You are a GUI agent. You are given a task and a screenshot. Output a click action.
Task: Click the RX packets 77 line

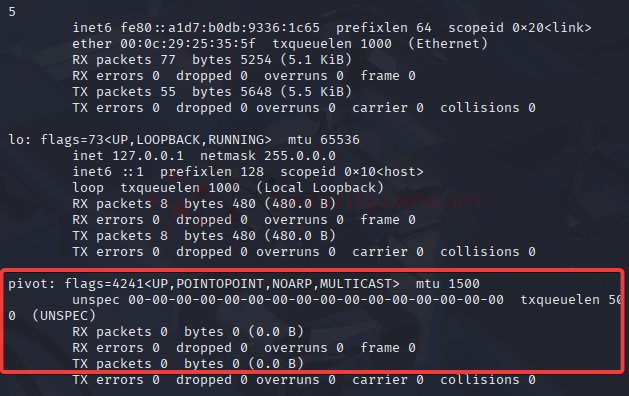click(212, 60)
